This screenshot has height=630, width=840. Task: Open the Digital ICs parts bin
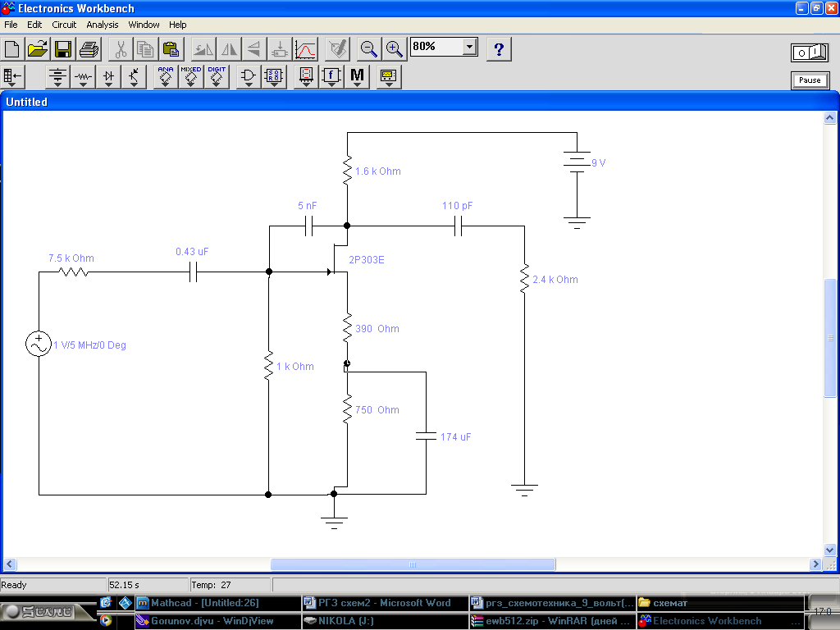pyautogui.click(x=217, y=76)
